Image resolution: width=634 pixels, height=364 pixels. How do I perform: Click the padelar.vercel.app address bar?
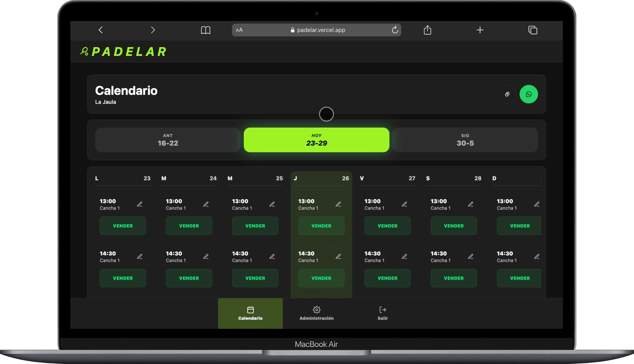pos(321,30)
